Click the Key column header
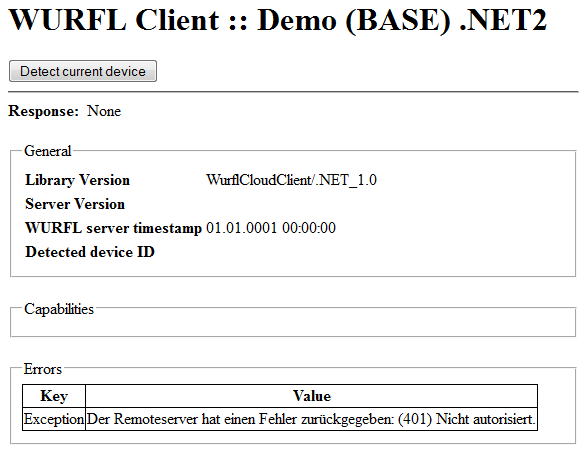The width and height of the screenshot is (586, 452). click(54, 396)
